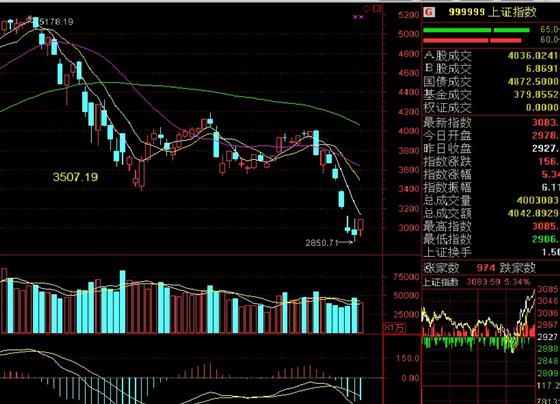Click the purple ×× marker on the chart
The width and height of the screenshot is (560, 404).
(358, 17)
